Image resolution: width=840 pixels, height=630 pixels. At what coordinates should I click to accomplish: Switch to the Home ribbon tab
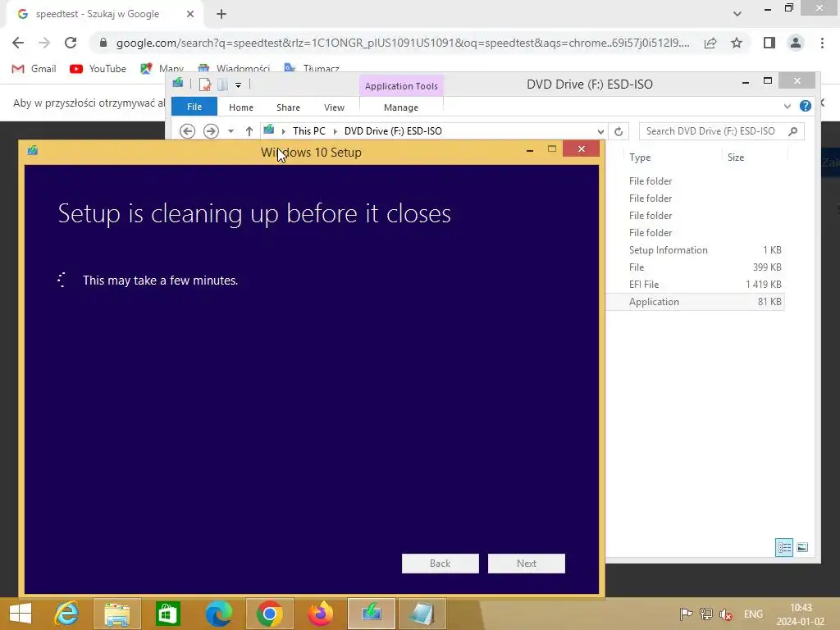[241, 107]
